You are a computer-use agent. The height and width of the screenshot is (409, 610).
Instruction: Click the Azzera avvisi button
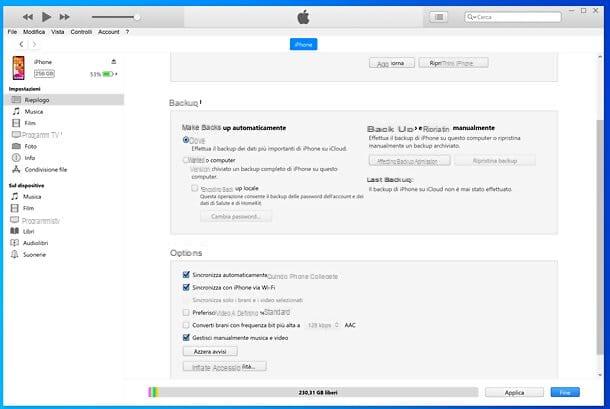[210, 351]
